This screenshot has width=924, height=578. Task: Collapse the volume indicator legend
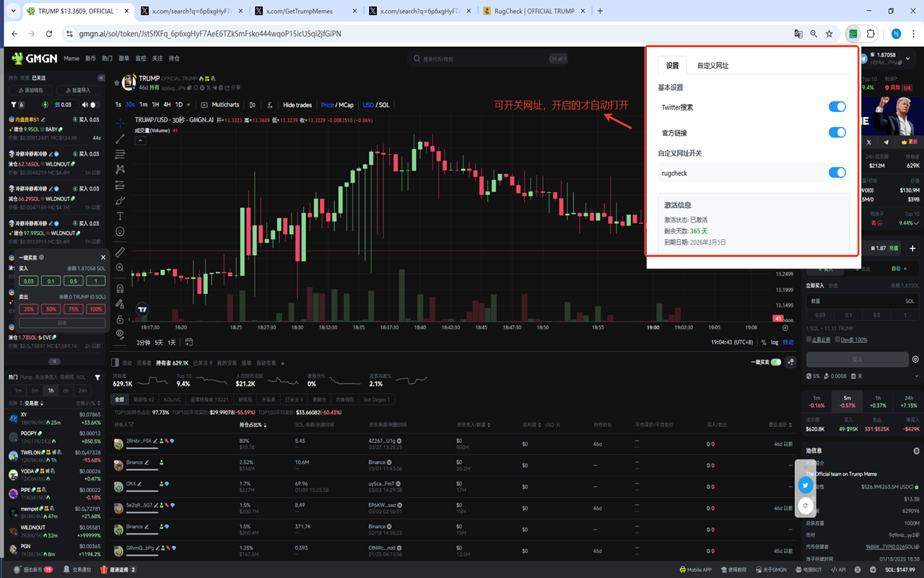141,141
